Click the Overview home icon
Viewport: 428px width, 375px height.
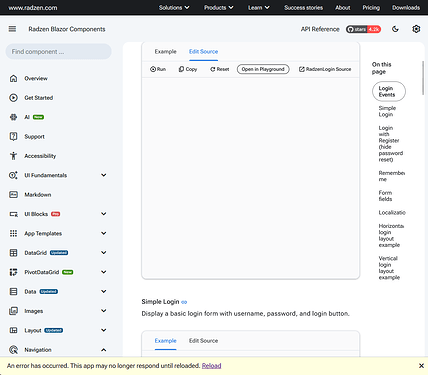click(13, 78)
